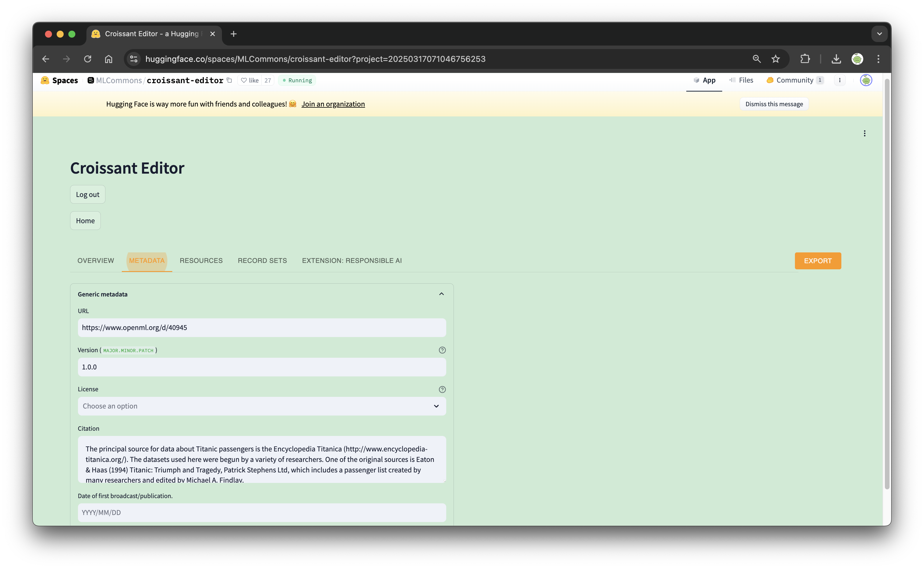The image size is (924, 569).
Task: Collapse the Generic metadata section
Action: point(441,294)
